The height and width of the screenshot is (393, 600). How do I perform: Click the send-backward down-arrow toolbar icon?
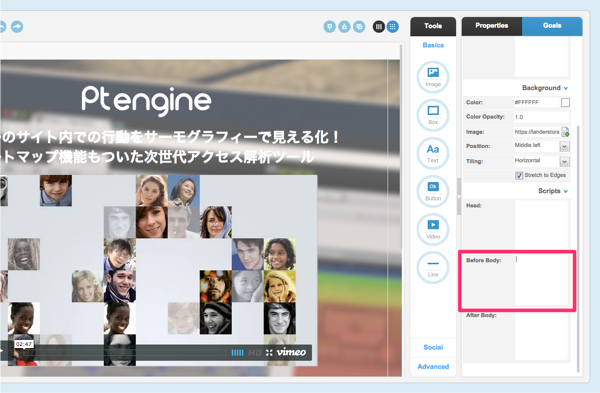point(329,27)
